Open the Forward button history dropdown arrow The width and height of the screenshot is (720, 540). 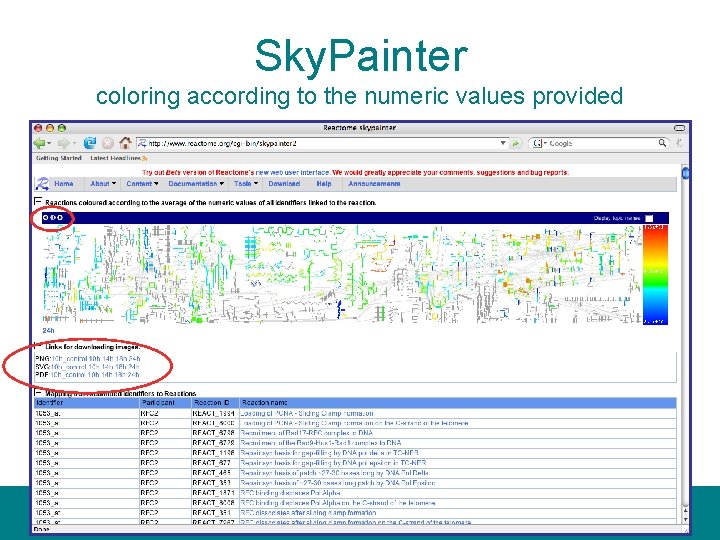coord(73,144)
